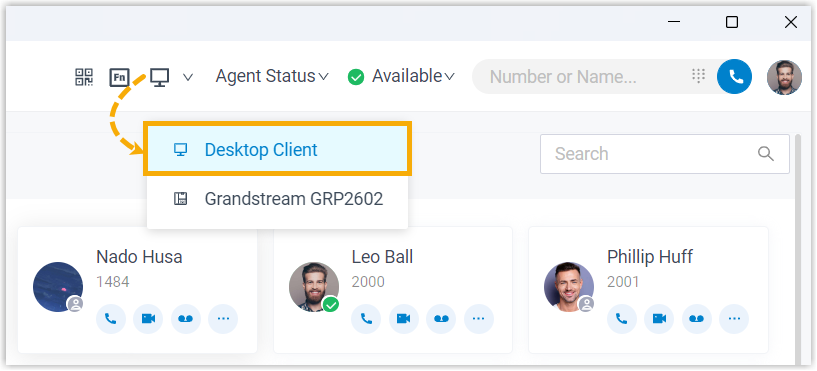This screenshot has width=817, height=371.
Task: Click the Fn function keys icon
Action: [x=119, y=77]
